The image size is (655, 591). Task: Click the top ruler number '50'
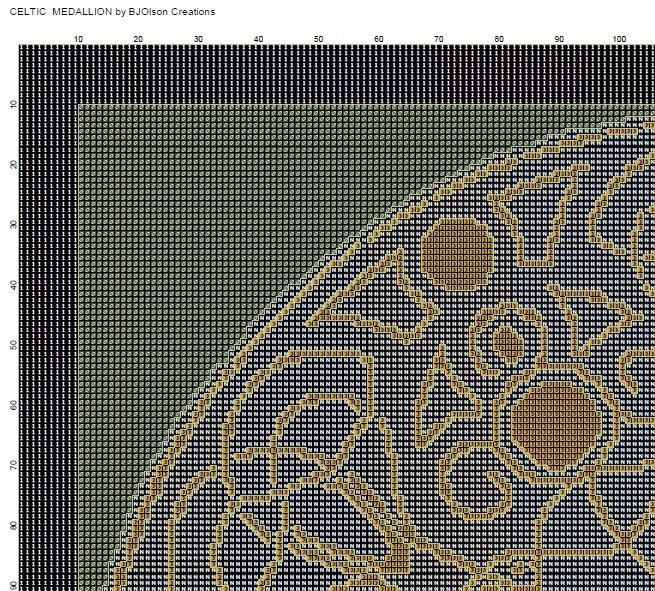tap(319, 39)
